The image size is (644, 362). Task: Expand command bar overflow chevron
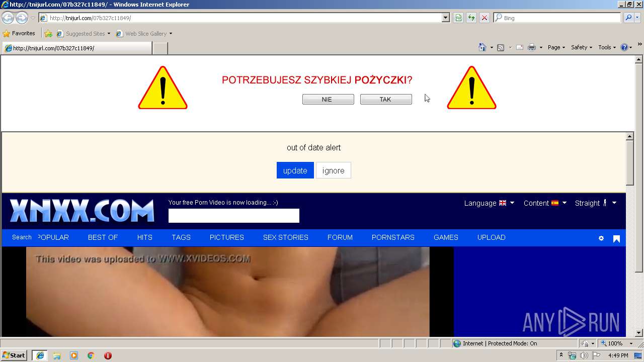point(640,45)
